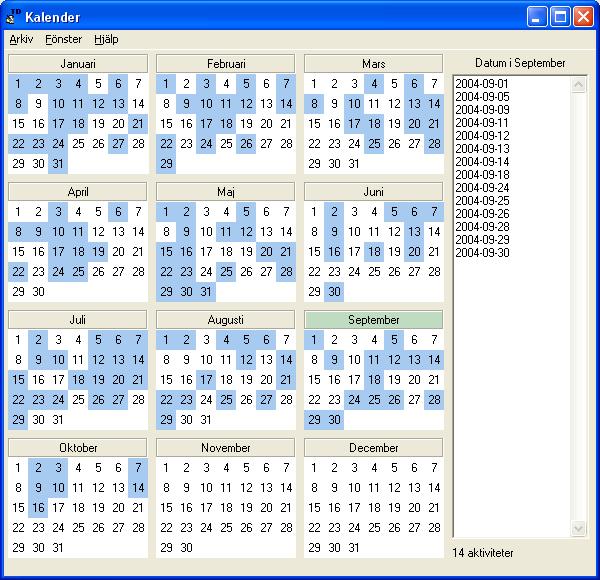This screenshot has width=600, height=580.
Task: Click day 1 in November
Action: pos(166,468)
